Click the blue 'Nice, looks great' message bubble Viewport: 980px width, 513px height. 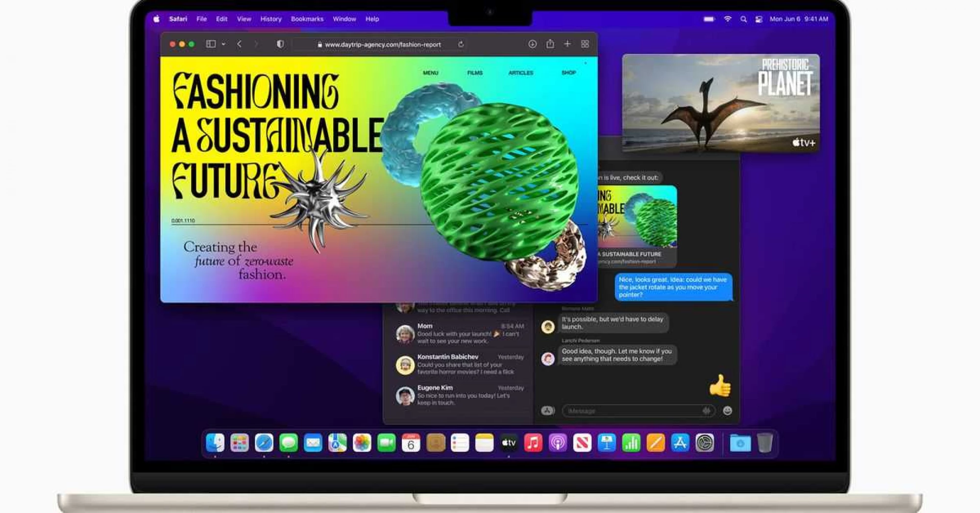[x=673, y=287]
